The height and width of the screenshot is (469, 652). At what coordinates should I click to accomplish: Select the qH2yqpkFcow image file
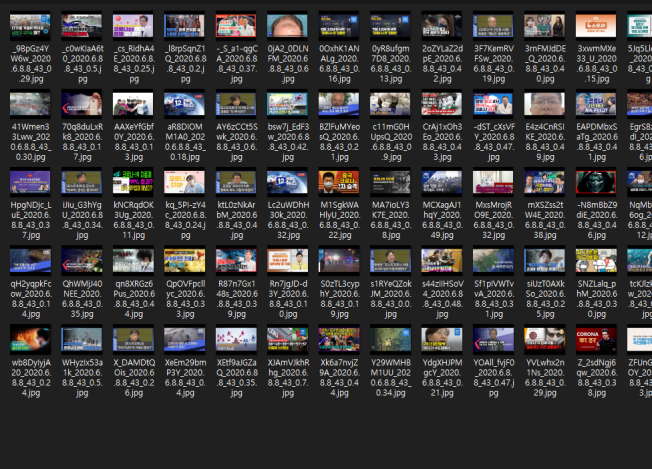tap(30, 260)
